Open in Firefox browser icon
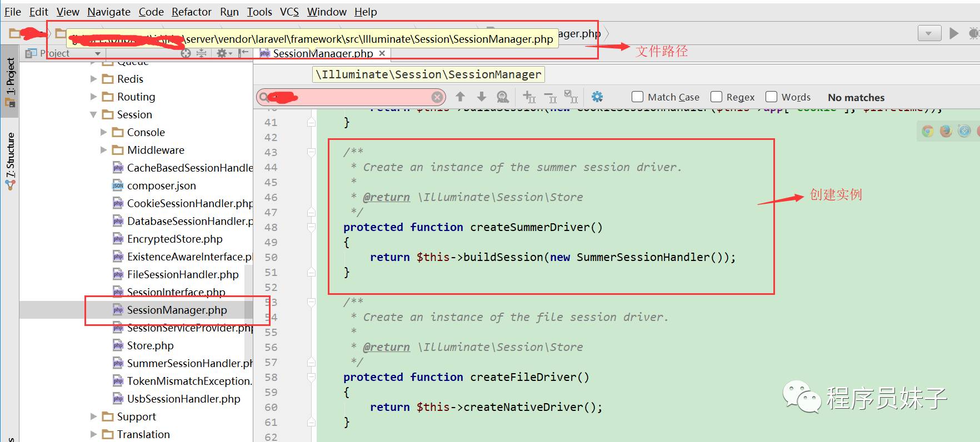980x442 pixels. pos(946,131)
